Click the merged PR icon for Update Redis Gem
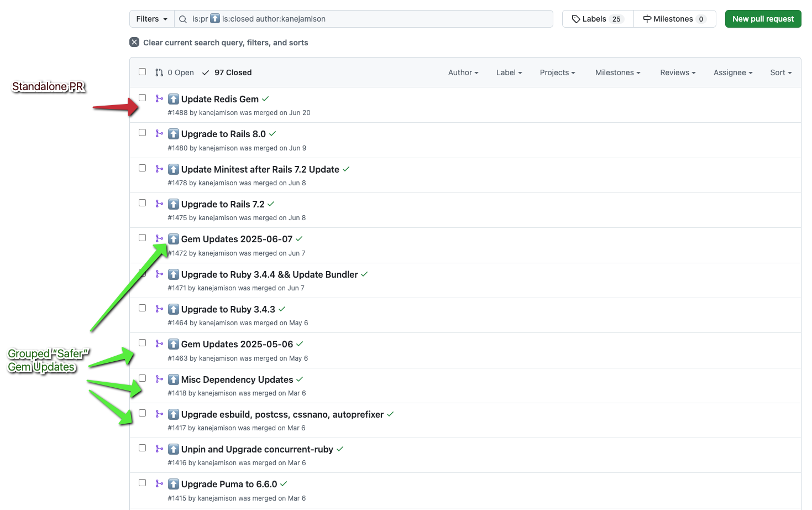 (159, 98)
